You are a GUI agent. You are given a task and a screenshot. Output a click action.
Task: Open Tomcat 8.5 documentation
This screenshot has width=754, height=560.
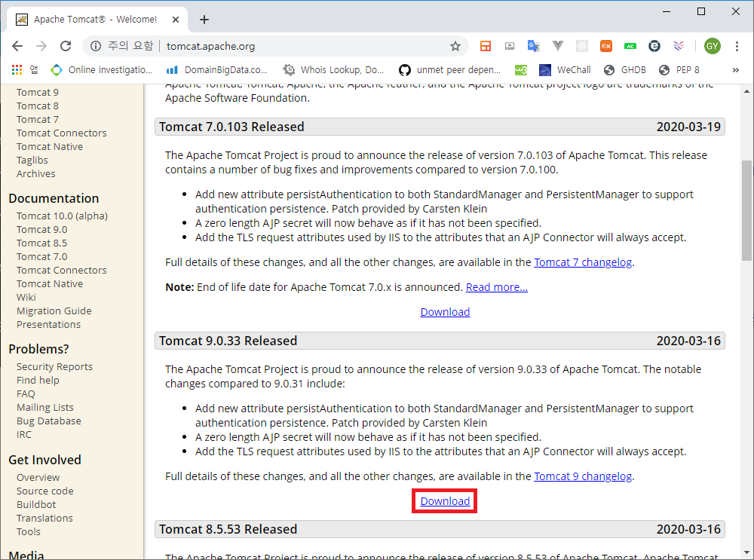41,243
